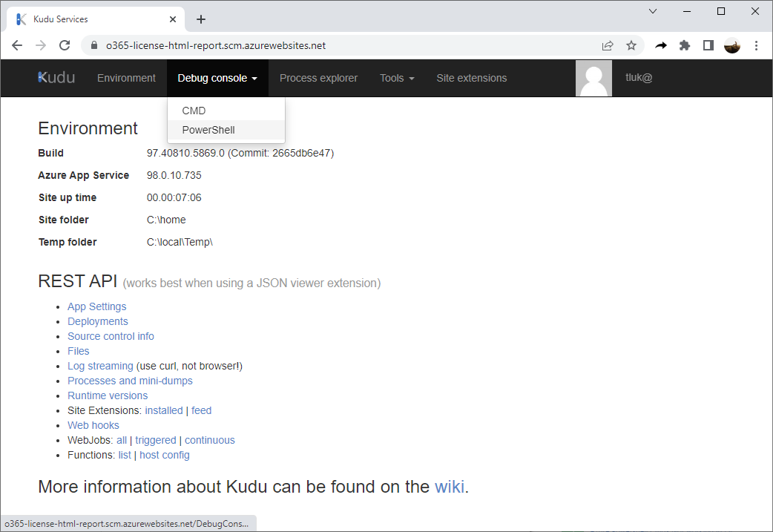Open the Environment nav item
Viewport: 773px width, 532px height.
126,78
